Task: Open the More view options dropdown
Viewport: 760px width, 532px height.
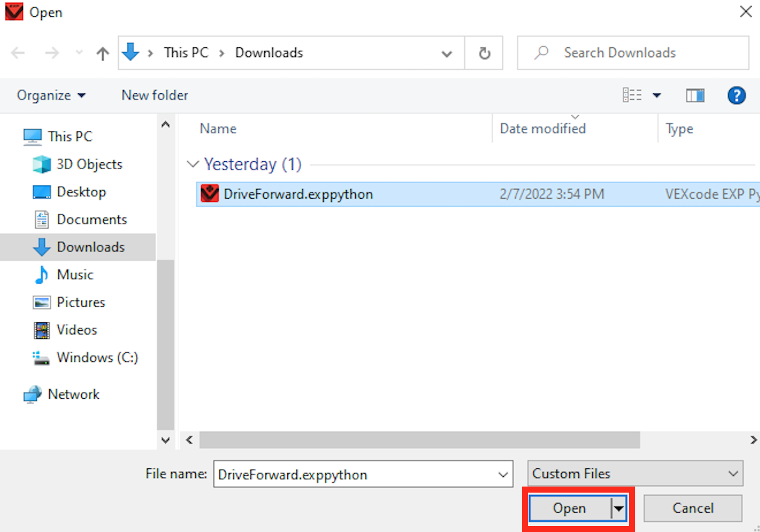Action: (x=656, y=96)
